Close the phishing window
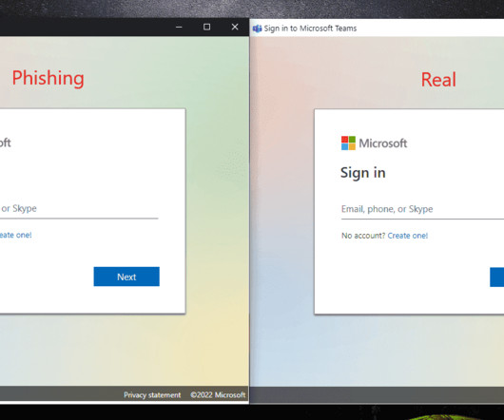504x420 pixels. 235,27
